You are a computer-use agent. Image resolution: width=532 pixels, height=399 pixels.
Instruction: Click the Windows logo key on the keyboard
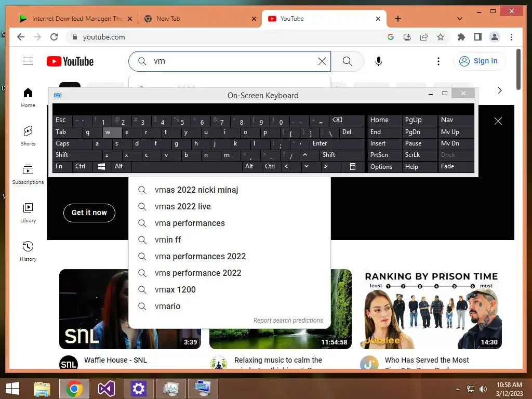click(101, 166)
